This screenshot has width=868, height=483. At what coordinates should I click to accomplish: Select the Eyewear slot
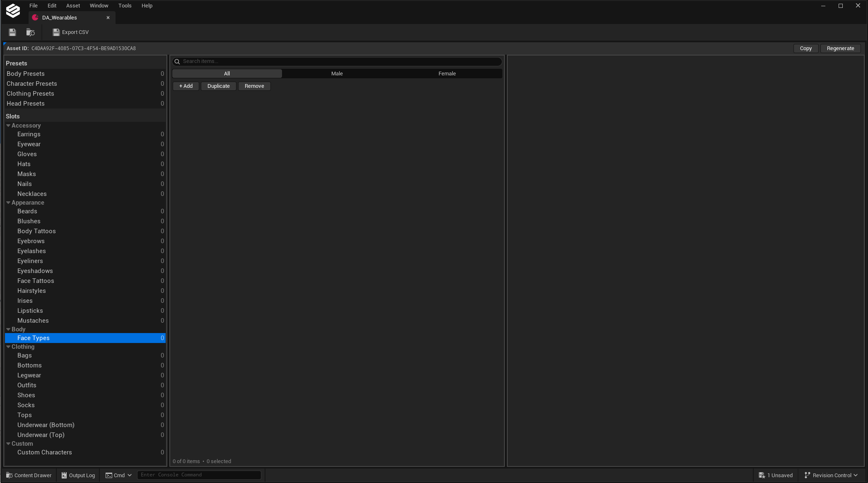click(85, 144)
